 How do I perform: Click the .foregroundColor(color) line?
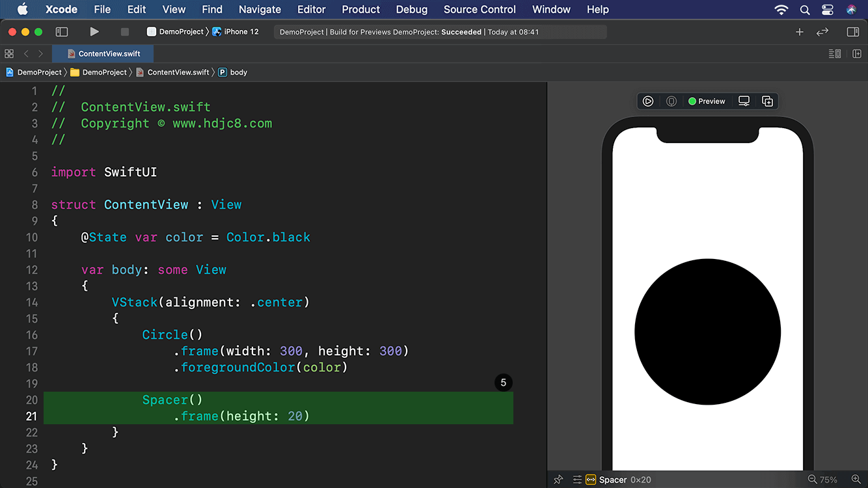261,367
